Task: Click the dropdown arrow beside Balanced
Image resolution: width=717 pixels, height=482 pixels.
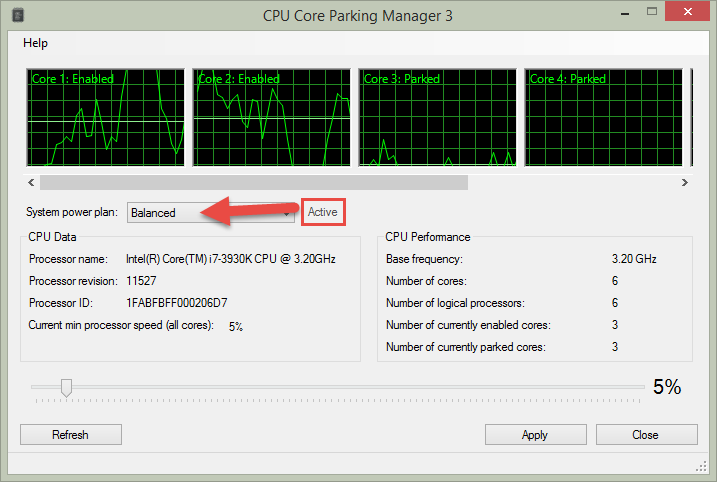Action: (x=287, y=213)
